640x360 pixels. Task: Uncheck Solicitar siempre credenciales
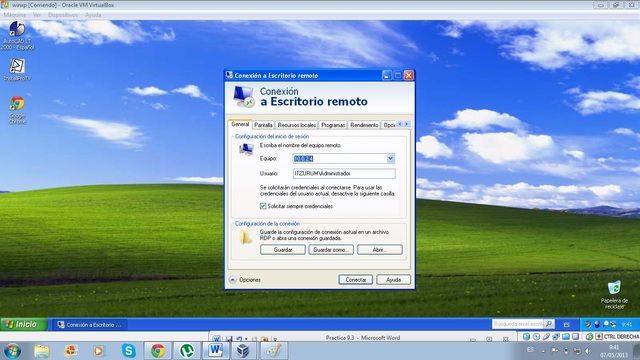[x=263, y=206]
